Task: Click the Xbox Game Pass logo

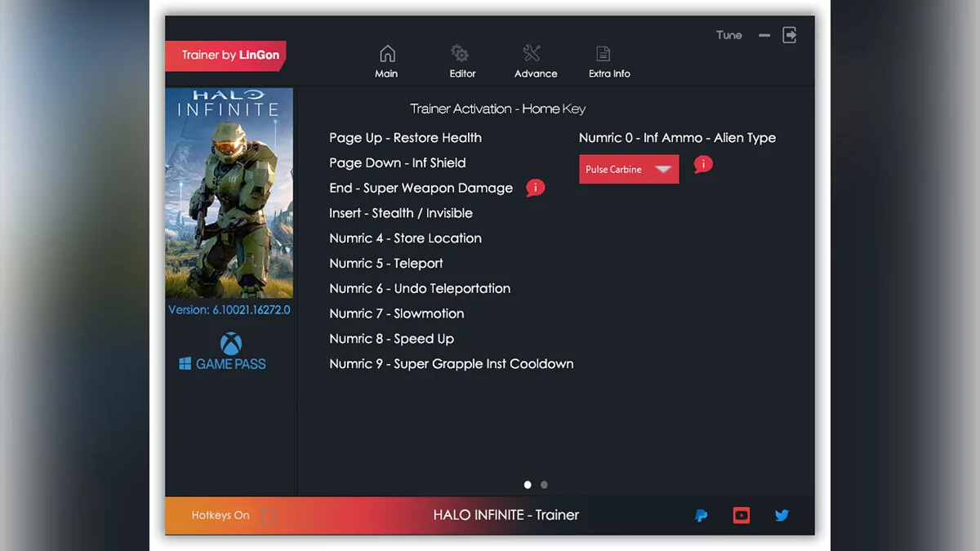Action: tap(230, 344)
